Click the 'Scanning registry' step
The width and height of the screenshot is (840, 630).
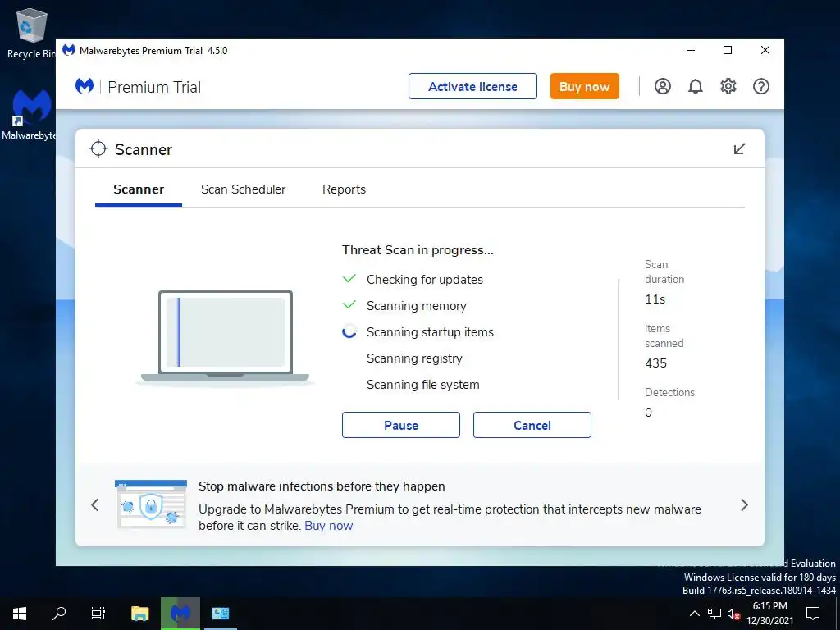(414, 358)
